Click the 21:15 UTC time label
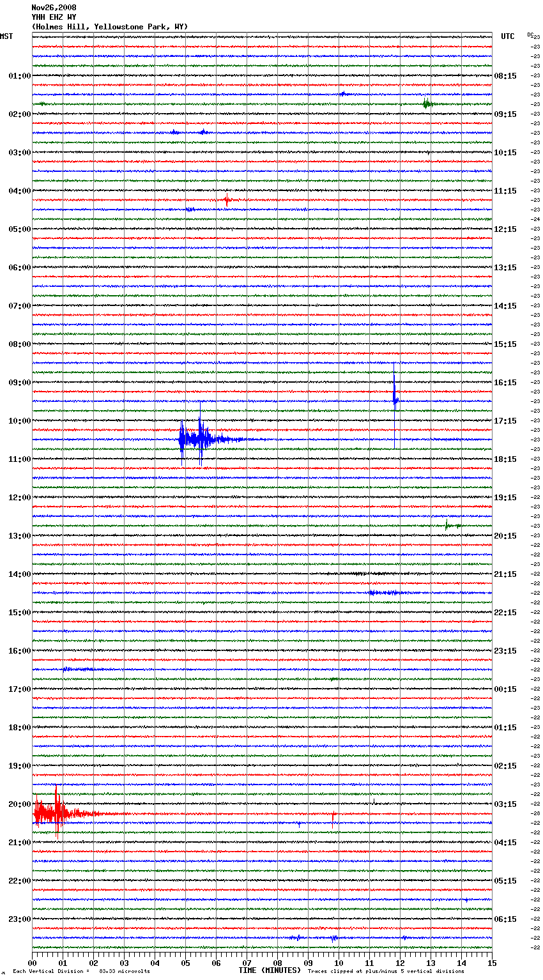This screenshot has width=543, height=980. [505, 574]
